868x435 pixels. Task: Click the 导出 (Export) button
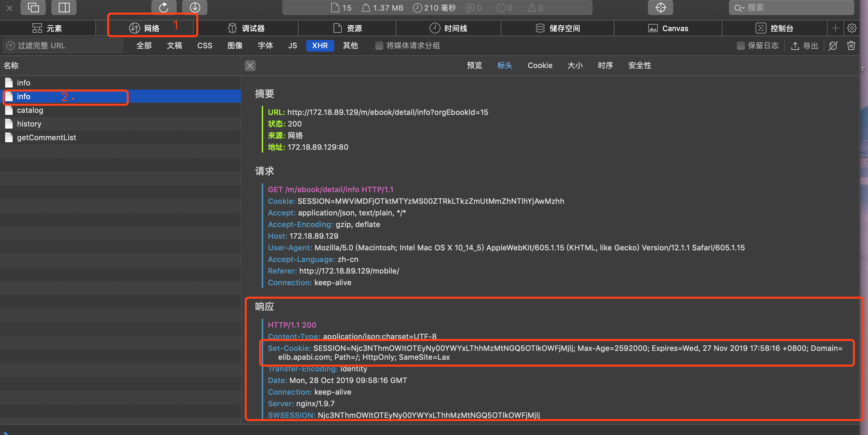[x=804, y=46]
